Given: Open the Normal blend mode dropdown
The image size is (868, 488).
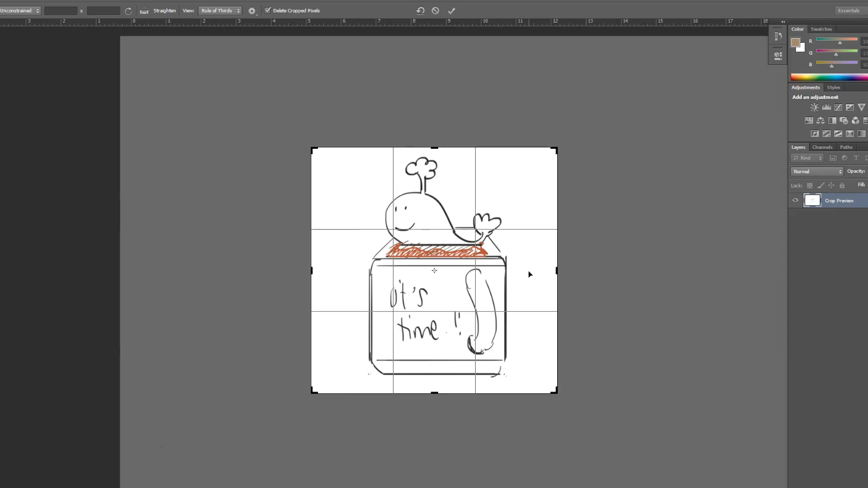Looking at the screenshot, I should pyautogui.click(x=817, y=171).
